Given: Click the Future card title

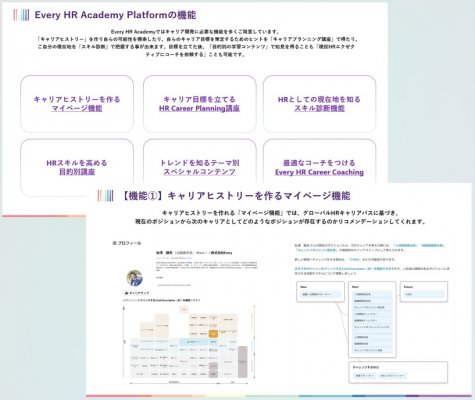Looking at the screenshot, I should pyautogui.click(x=408, y=287).
